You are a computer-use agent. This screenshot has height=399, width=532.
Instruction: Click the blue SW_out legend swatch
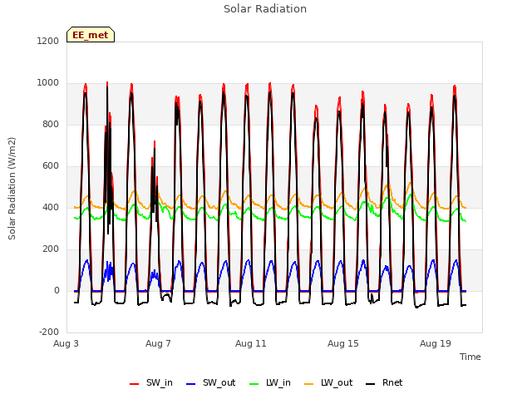(191, 384)
